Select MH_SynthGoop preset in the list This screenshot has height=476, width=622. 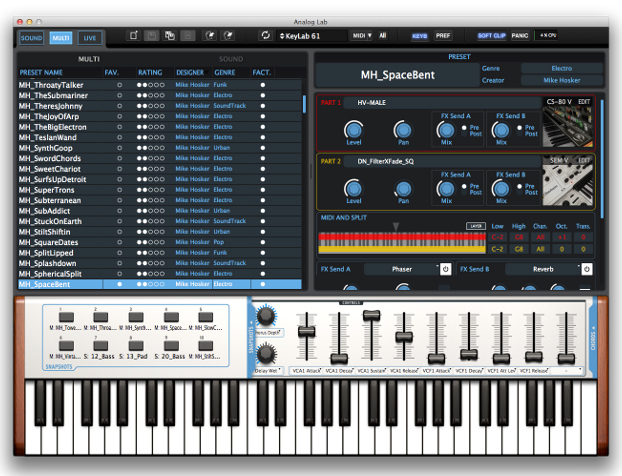[44, 148]
